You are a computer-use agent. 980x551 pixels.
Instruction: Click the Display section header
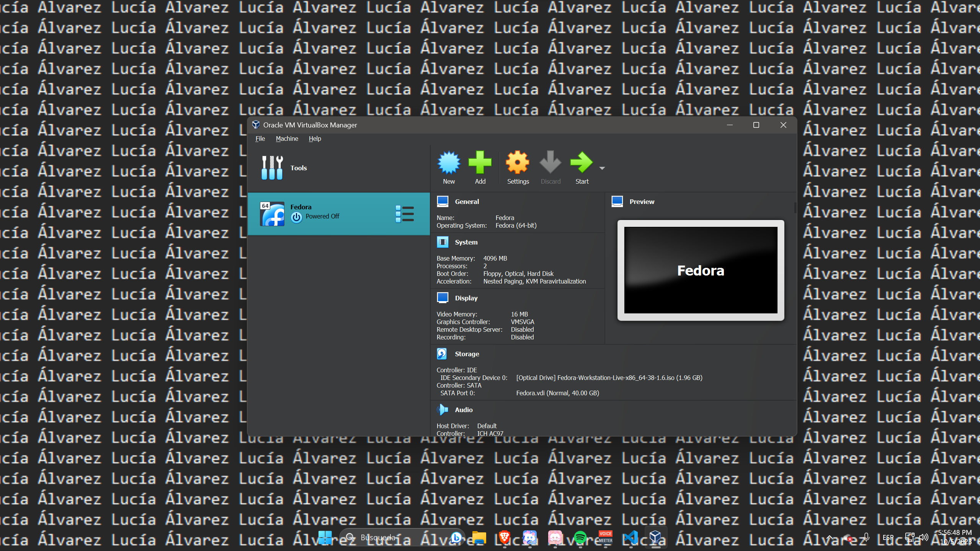click(x=466, y=298)
